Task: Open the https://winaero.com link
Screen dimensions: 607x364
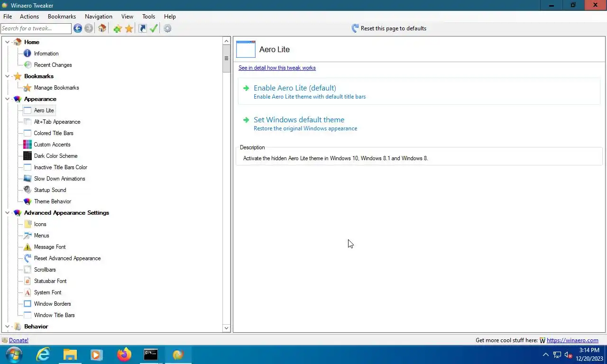Action: pyautogui.click(x=572, y=340)
